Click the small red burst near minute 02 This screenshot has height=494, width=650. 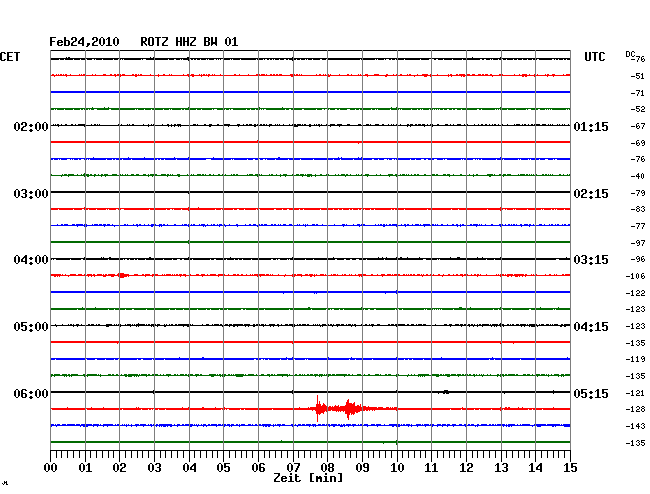(x=123, y=275)
